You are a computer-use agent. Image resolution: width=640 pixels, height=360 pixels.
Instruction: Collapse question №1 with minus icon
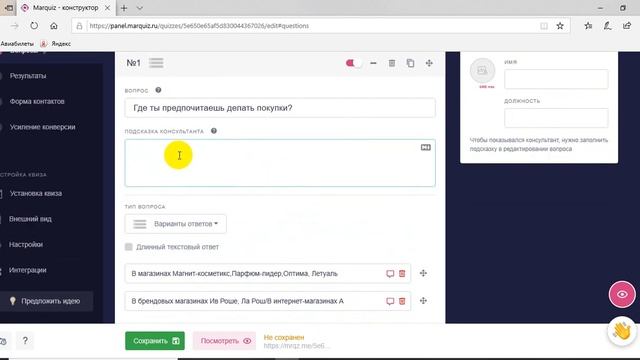pyautogui.click(x=373, y=63)
